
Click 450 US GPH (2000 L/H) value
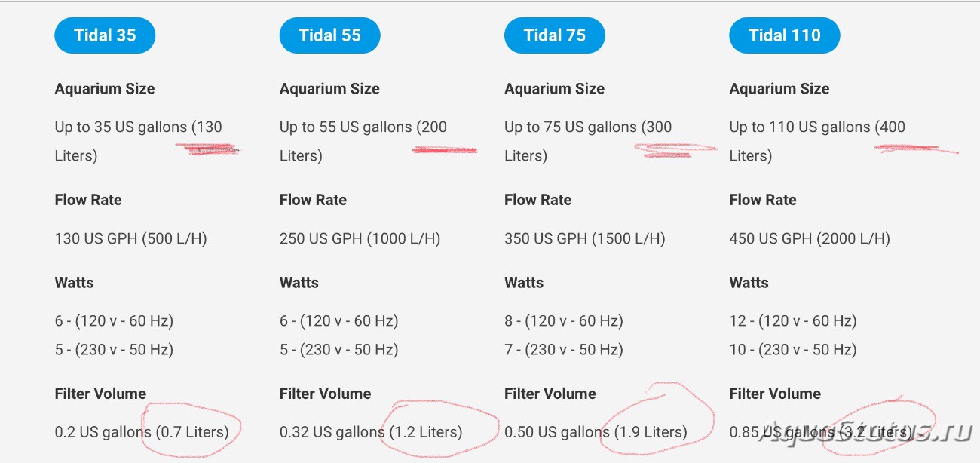point(810,239)
